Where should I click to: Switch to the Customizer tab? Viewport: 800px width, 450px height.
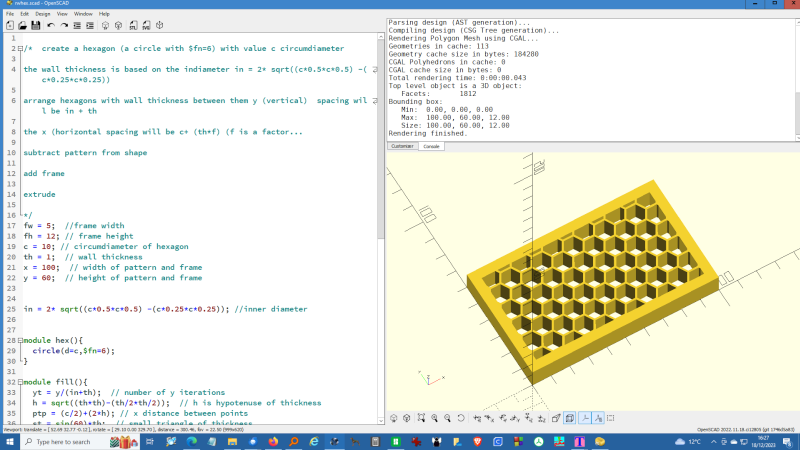402,146
